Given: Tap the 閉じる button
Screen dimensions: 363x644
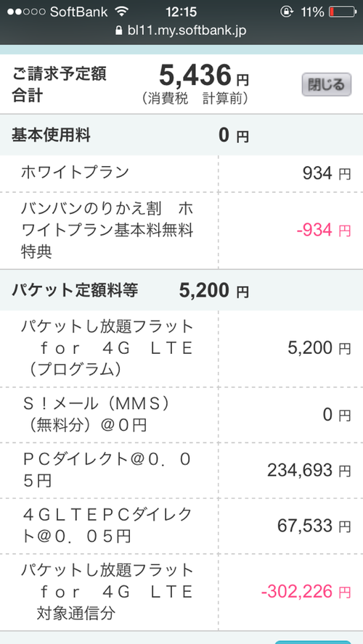Looking at the screenshot, I should [327, 85].
